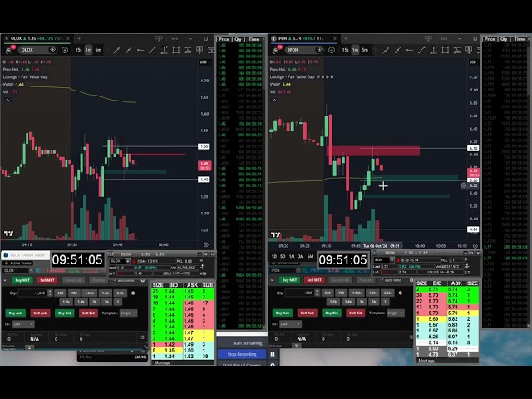Screen dimensions: 532x399
Task: Select the long position tool in IPDN chart
Action: tap(469, 50)
